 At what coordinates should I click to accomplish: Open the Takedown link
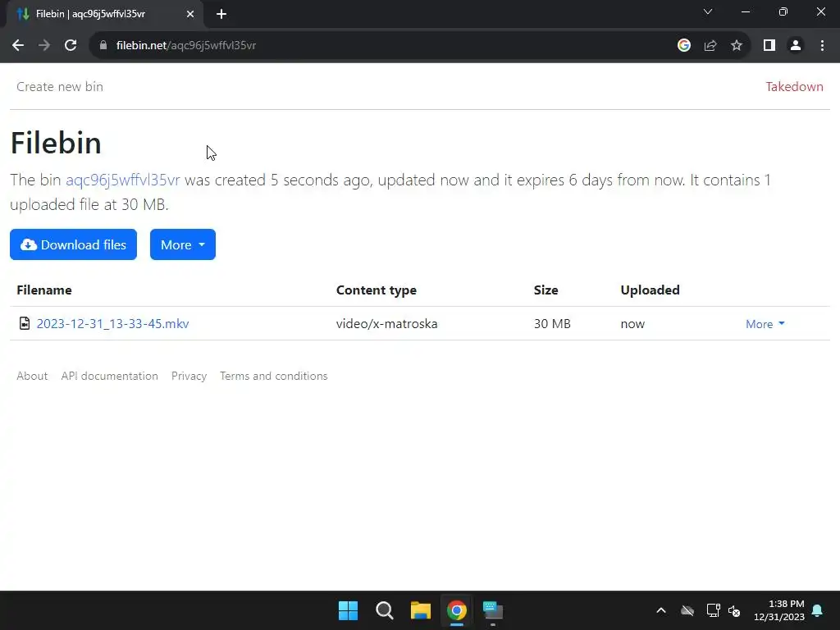coord(794,87)
